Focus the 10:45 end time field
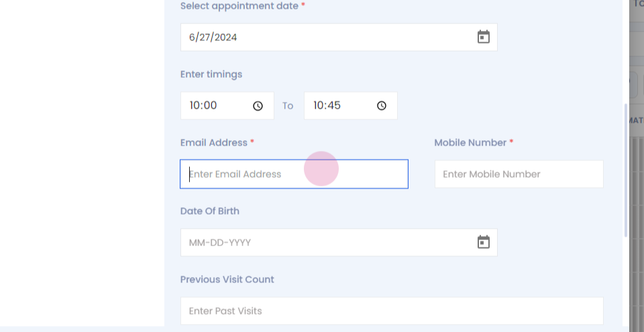The height and width of the screenshot is (332, 644). click(351, 105)
